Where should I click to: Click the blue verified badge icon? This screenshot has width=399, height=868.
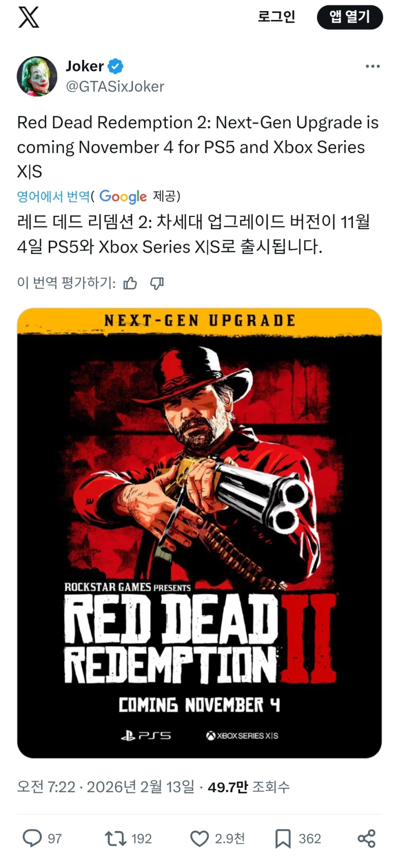click(x=116, y=67)
